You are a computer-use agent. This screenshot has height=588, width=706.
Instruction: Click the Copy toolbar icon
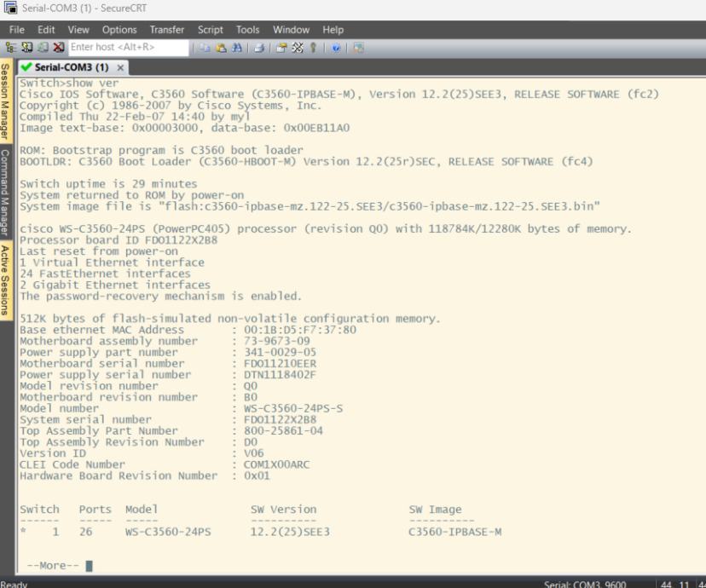[205, 48]
